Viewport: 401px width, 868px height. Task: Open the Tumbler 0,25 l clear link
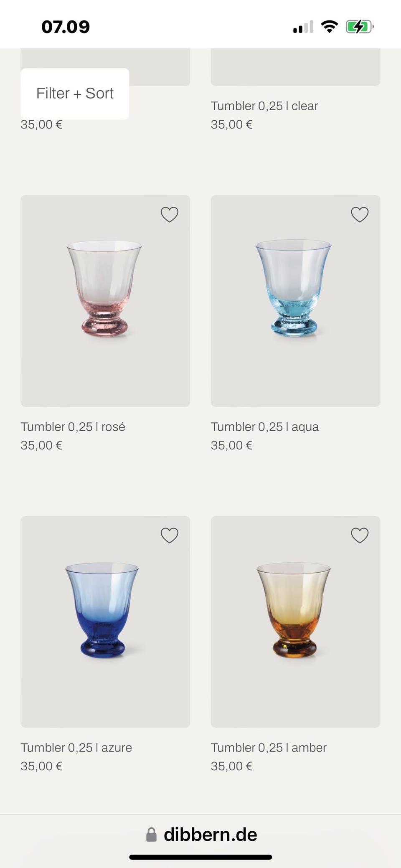coord(264,106)
